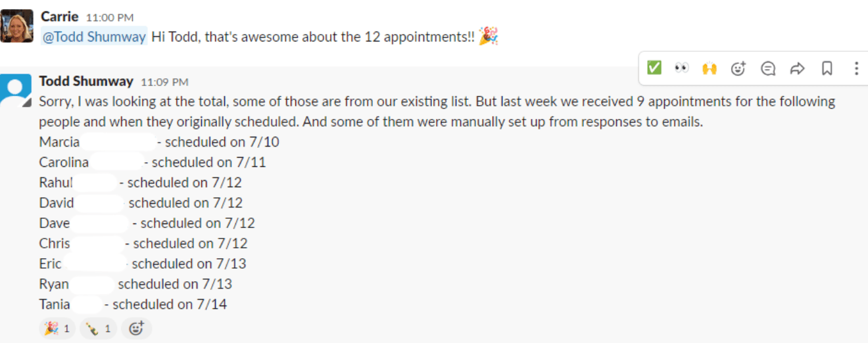This screenshot has height=343, width=868.
Task: Click the Marcia scheduled on 7/10 line
Action: tap(150, 142)
